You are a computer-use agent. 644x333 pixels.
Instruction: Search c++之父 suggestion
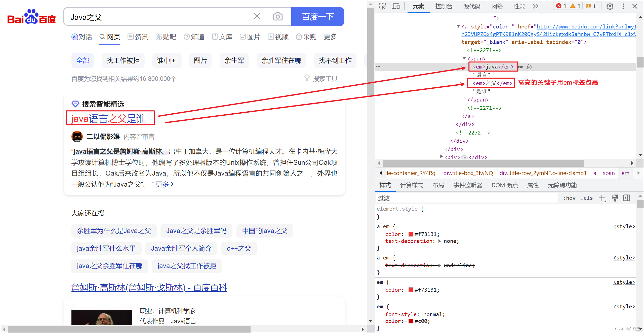coord(239,248)
